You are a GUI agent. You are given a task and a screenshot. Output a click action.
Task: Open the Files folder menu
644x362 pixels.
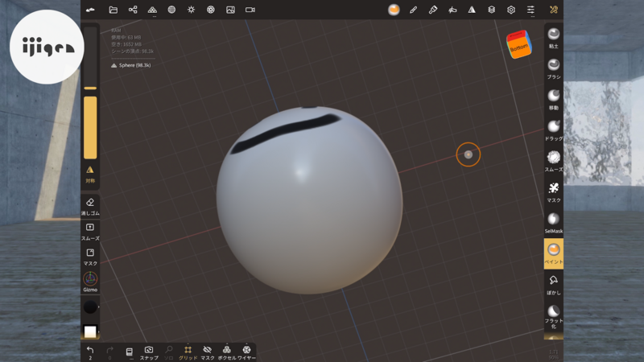coord(113,10)
